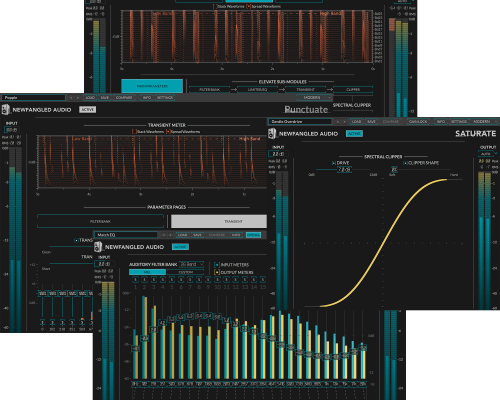Click the INPUT gain field in Saturate
Viewport: 500px width, 400px height.
coord(278,154)
